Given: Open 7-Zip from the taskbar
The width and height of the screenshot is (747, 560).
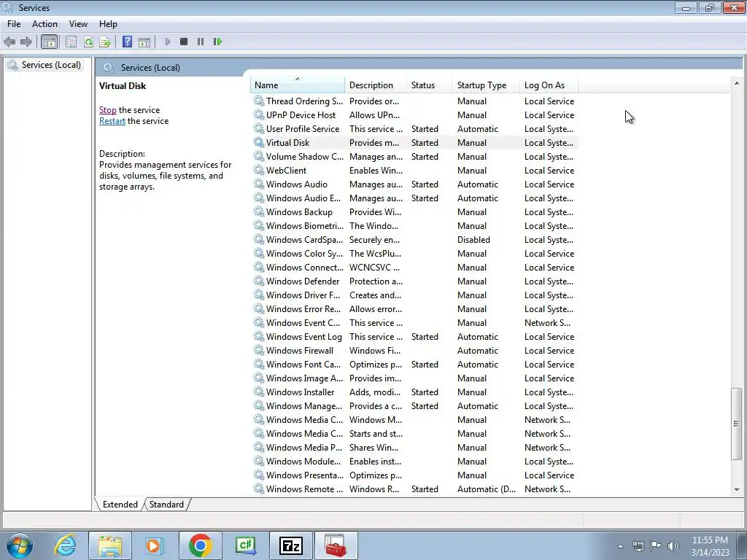Looking at the screenshot, I should [x=291, y=545].
